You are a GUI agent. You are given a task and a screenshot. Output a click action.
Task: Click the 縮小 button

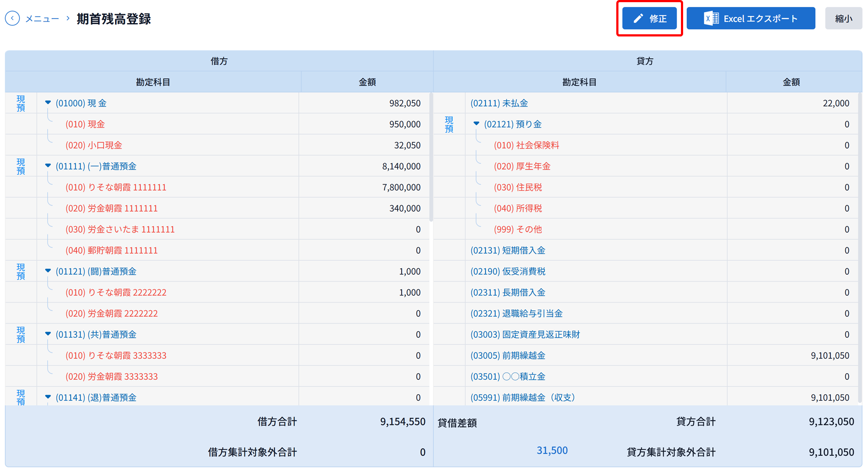point(843,18)
